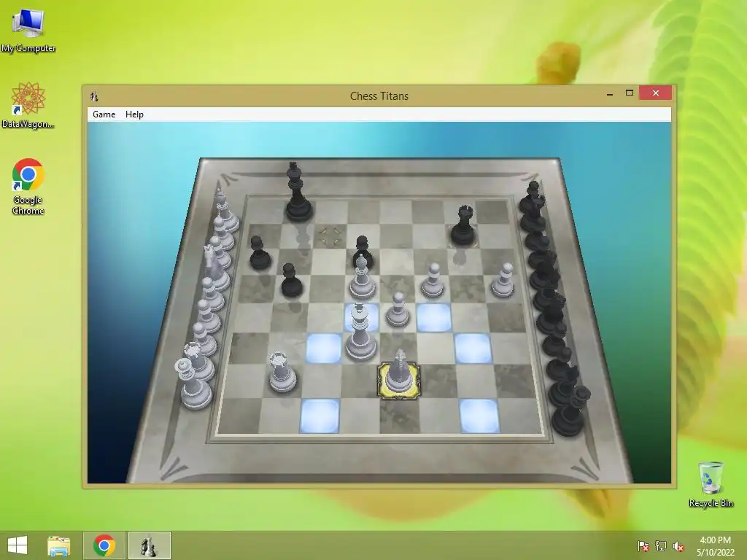Image resolution: width=747 pixels, height=560 pixels.
Task: Select the white bishop in front of the black pawn
Action: [x=362, y=279]
